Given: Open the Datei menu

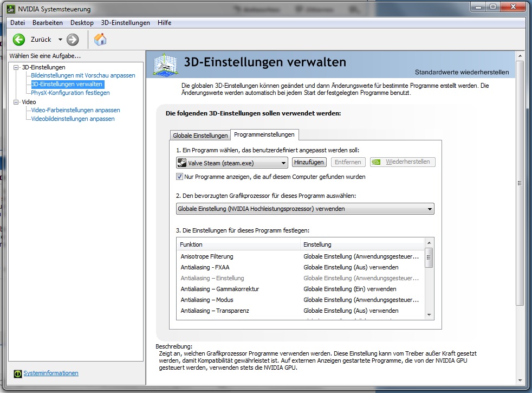Looking at the screenshot, I should tap(18, 23).
